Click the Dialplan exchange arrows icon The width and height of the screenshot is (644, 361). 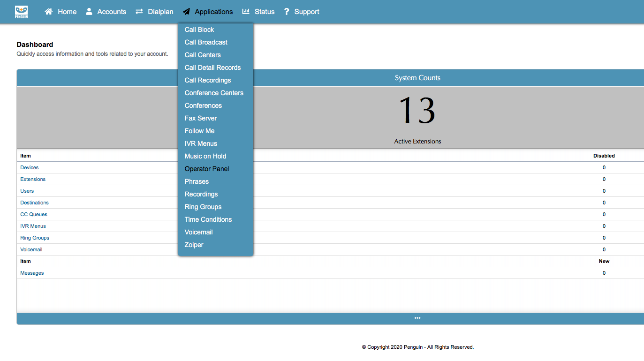(x=139, y=12)
